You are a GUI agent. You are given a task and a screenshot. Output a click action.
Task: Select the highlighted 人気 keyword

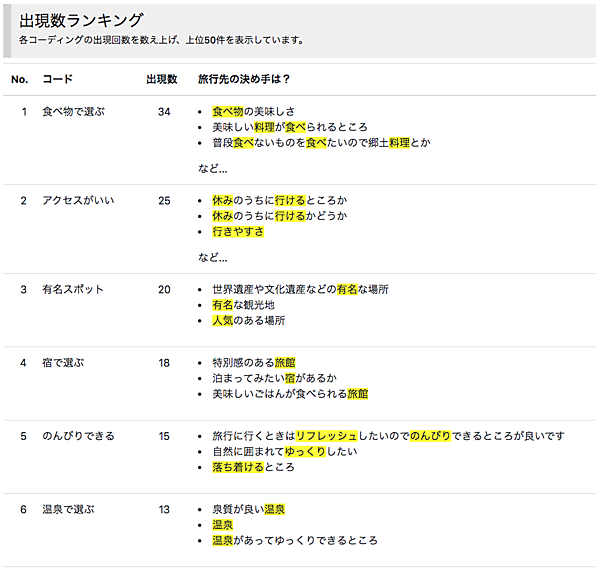222,321
